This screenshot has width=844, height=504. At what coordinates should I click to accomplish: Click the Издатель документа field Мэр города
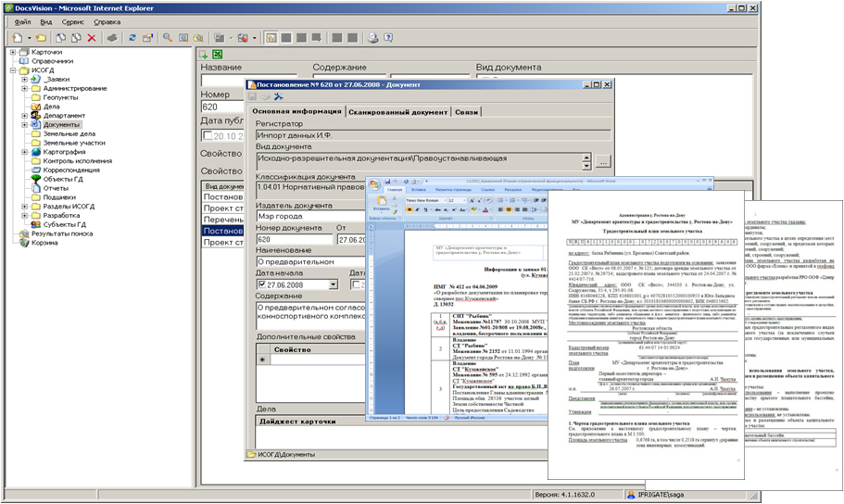tap(311, 217)
